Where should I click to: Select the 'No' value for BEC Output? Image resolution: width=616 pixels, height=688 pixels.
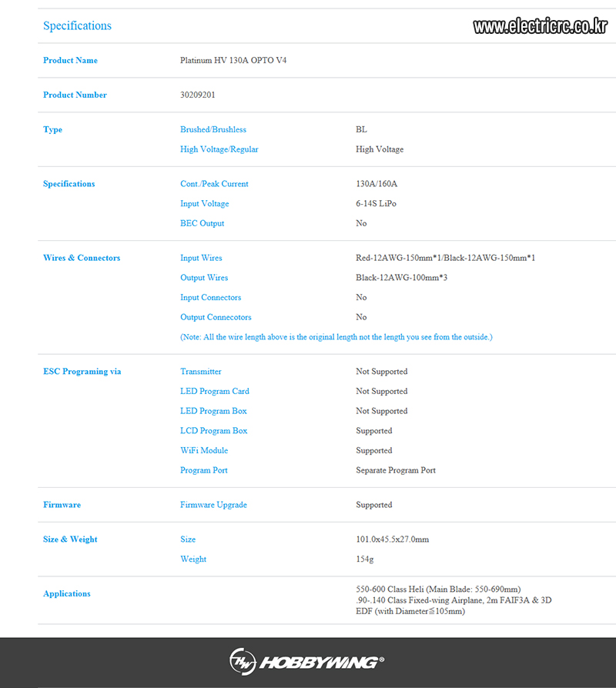[361, 223]
